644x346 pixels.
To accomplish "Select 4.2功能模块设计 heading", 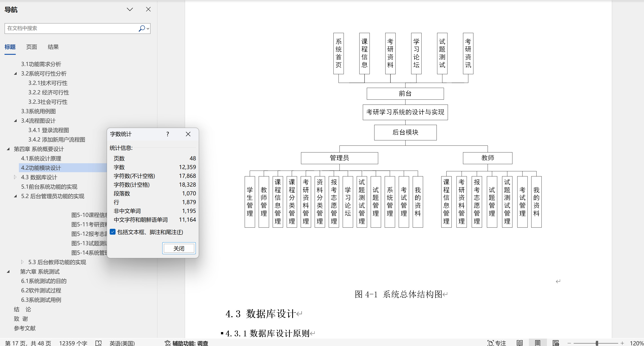I will point(41,168).
